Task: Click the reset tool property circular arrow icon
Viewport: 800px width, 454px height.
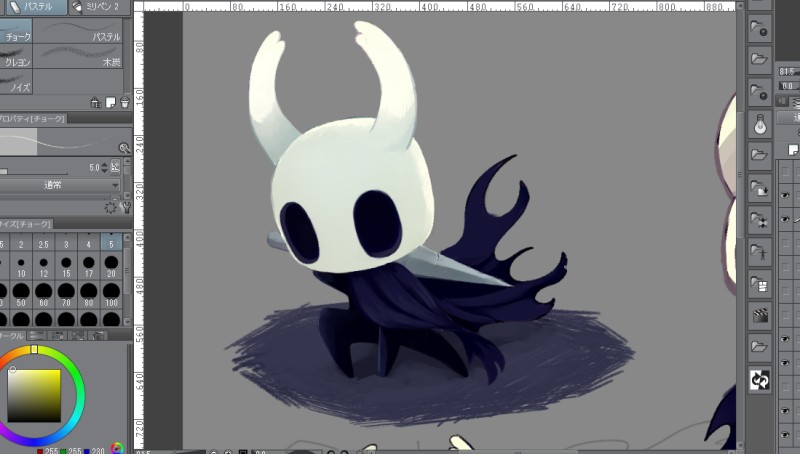Action: coord(110,207)
